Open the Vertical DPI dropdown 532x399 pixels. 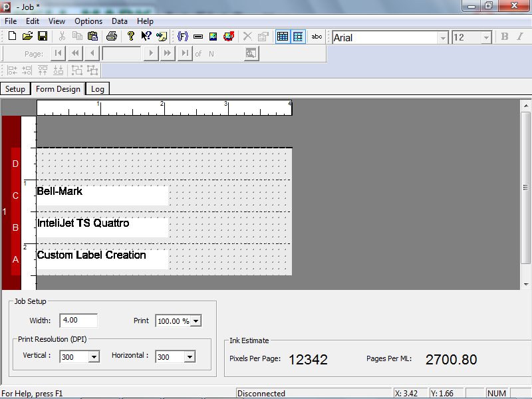[x=94, y=357]
